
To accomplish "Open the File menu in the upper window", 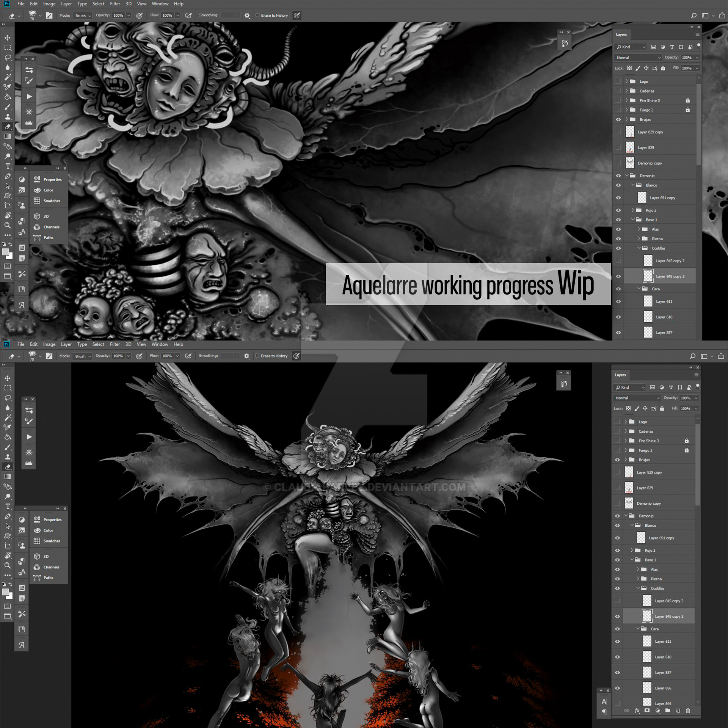I will [21, 4].
